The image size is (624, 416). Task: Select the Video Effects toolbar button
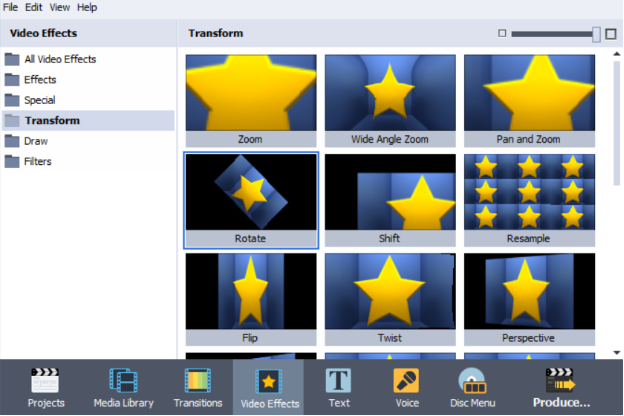click(269, 387)
